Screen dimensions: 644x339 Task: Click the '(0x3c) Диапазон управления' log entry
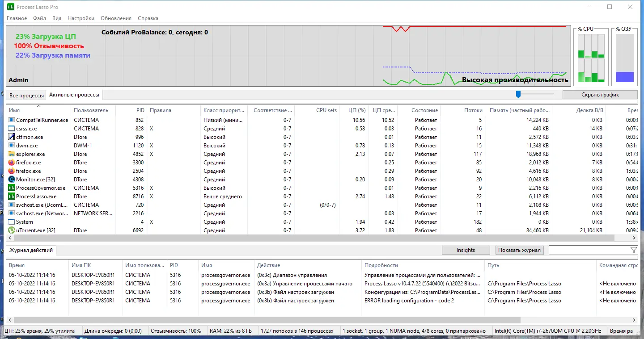pyautogui.click(x=292, y=275)
